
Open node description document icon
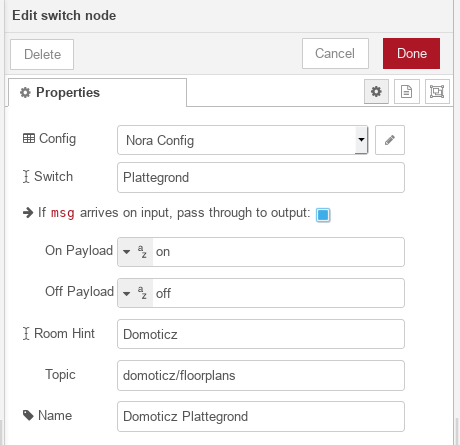[x=407, y=92]
